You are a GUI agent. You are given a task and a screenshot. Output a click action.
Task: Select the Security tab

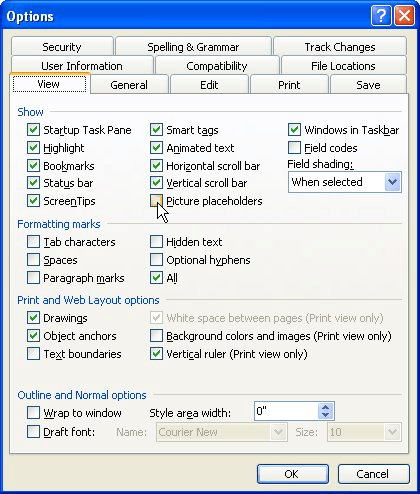[x=62, y=47]
